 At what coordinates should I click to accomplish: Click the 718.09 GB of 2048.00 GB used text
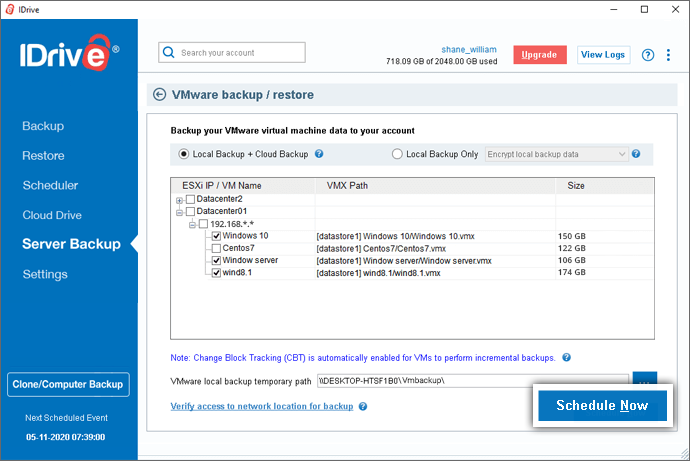click(441, 61)
